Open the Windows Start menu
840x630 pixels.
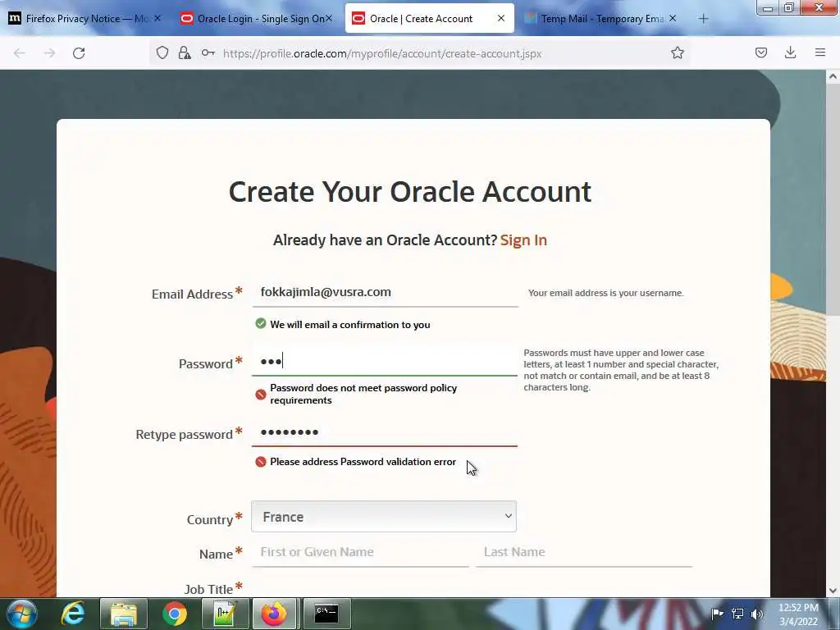tap(22, 614)
